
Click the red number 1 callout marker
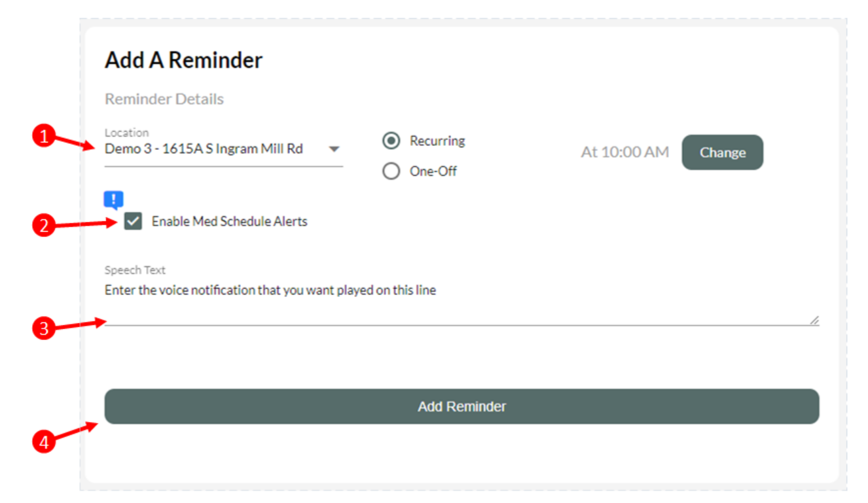click(x=43, y=137)
